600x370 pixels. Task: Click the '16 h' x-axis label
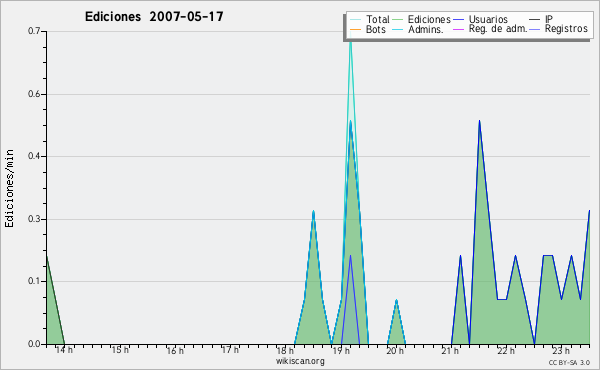tap(175, 350)
